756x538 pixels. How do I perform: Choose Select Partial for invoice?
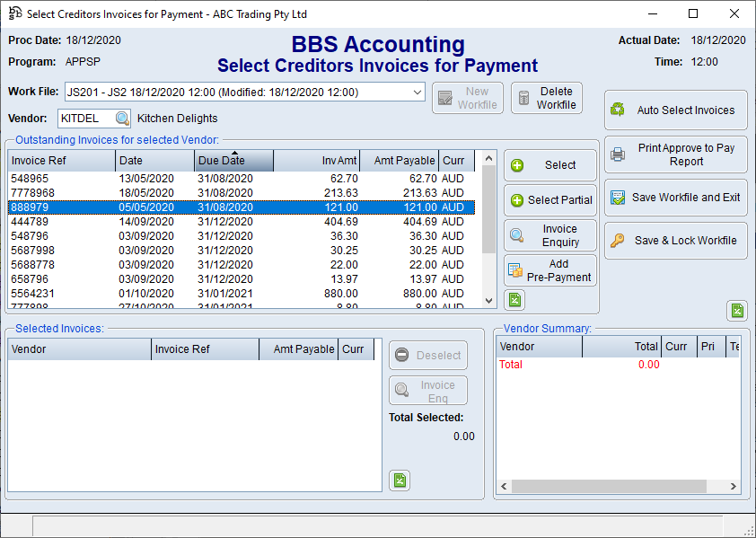point(549,200)
